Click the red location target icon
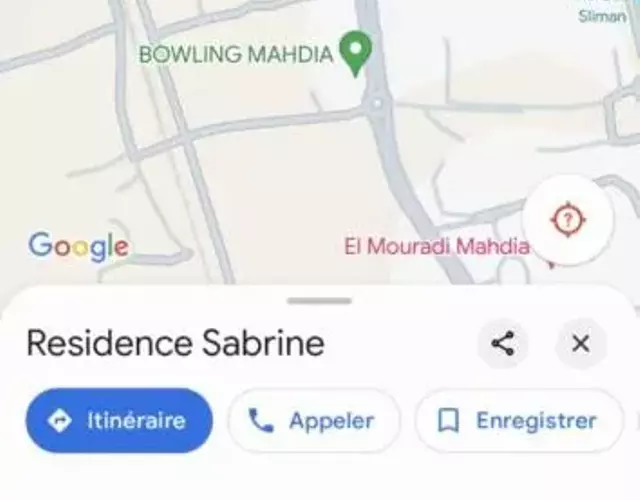This screenshot has height=500, width=640. pyautogui.click(x=568, y=220)
